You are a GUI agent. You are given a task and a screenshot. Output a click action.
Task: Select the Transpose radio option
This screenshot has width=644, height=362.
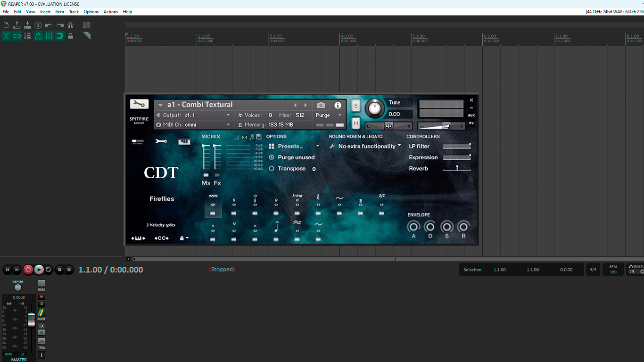click(x=272, y=168)
